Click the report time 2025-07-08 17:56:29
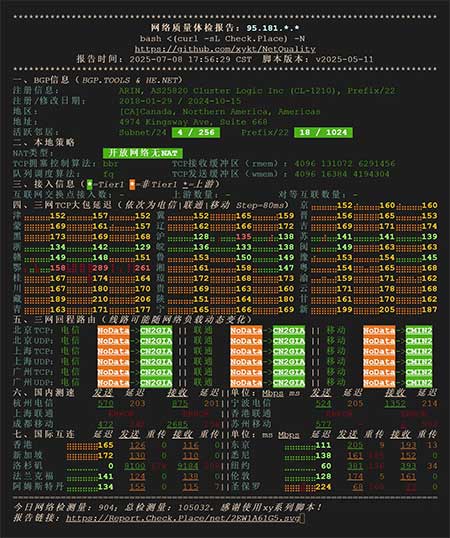 180,59
